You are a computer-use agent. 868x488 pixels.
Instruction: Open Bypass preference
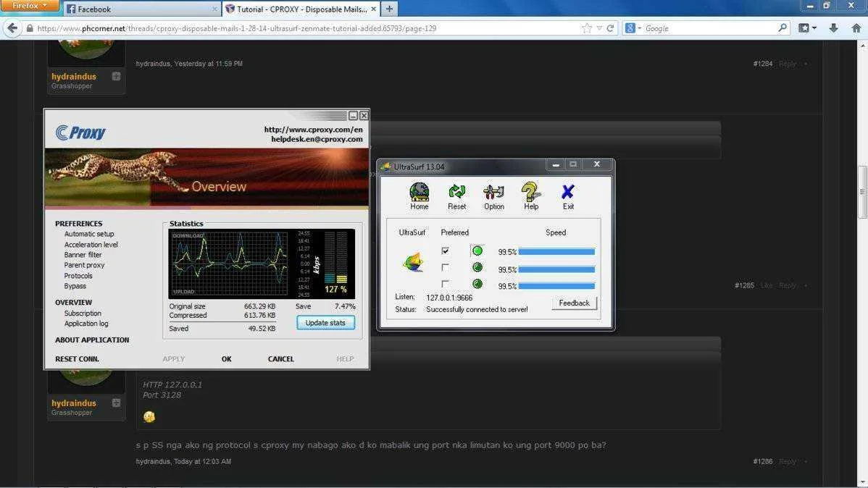pyautogui.click(x=75, y=286)
